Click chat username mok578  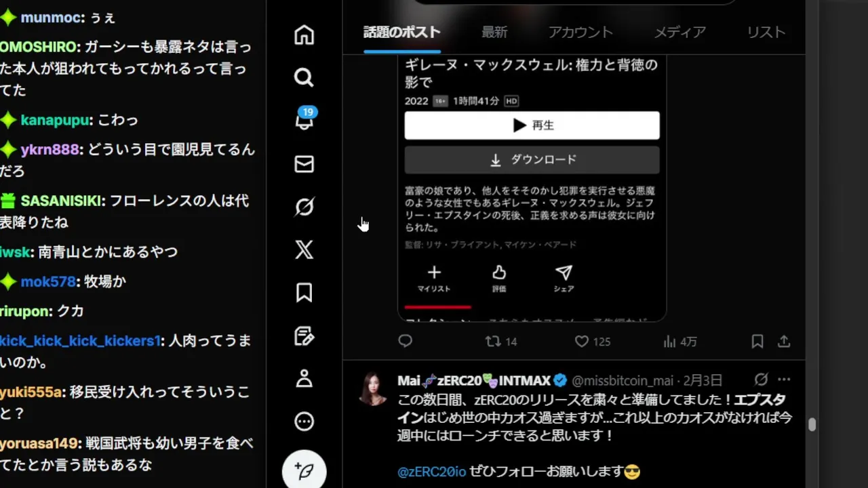tap(47, 281)
